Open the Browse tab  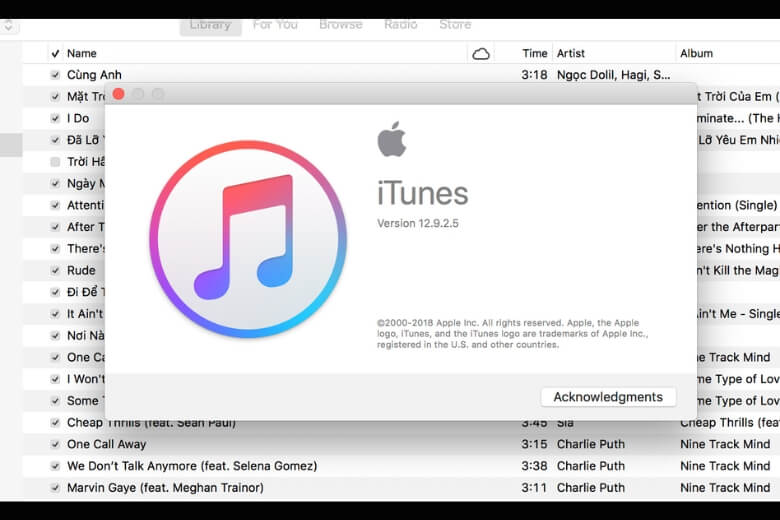tap(341, 25)
